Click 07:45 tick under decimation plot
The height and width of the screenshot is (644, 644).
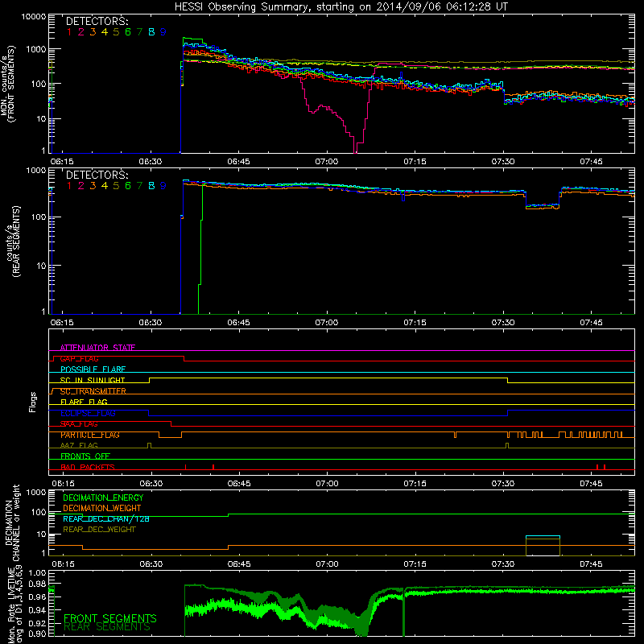tap(592, 564)
